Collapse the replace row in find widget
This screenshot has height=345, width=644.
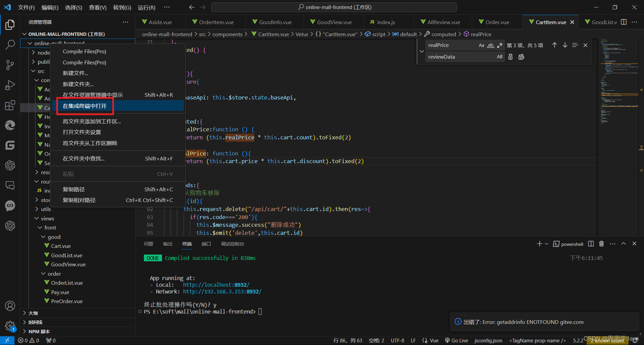[422, 51]
